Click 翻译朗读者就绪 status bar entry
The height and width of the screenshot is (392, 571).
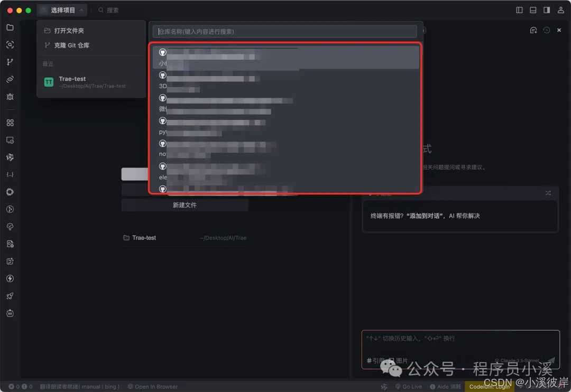coord(79,387)
